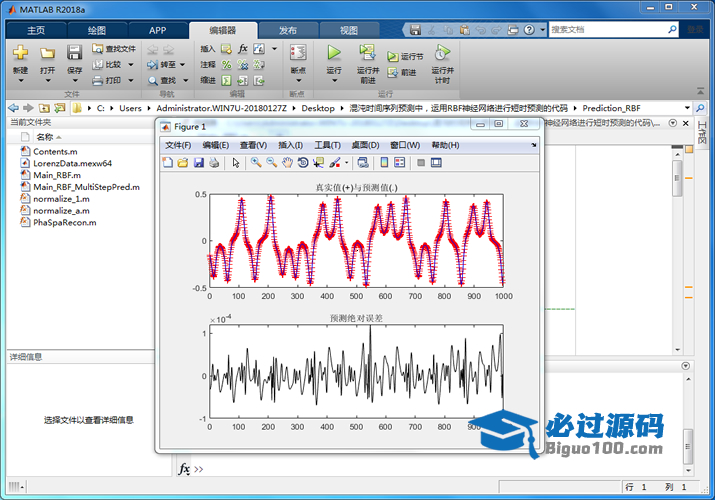
Task: Switch to the APP tab
Action: (x=157, y=31)
